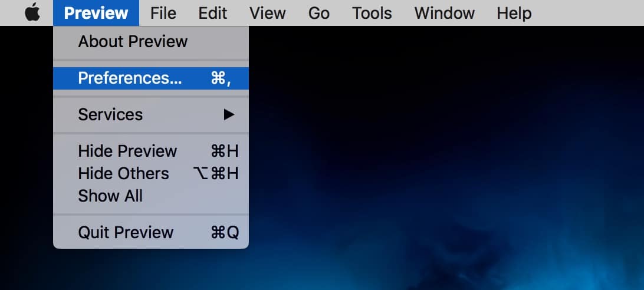Close the open Preview app menu
The image size is (644, 290).
(x=96, y=13)
